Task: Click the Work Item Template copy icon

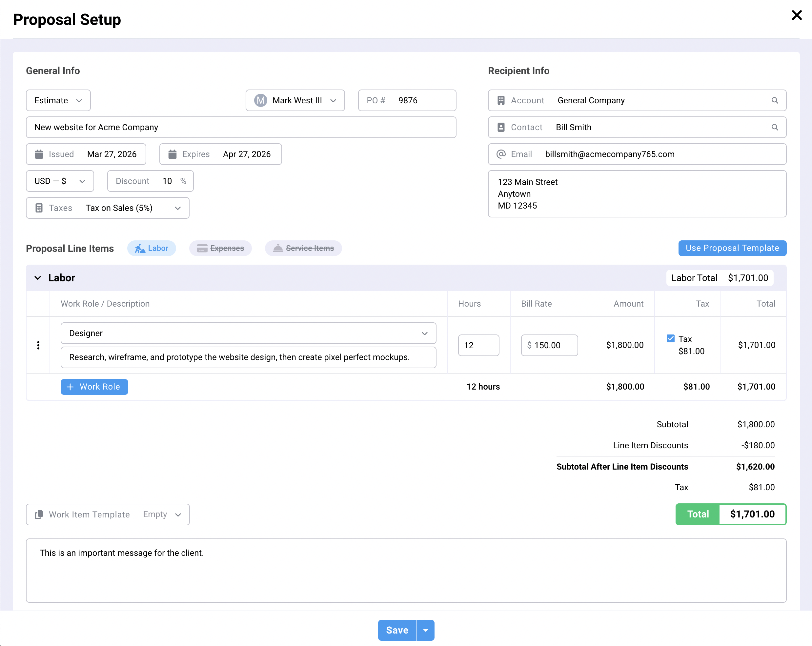Action: [x=39, y=514]
